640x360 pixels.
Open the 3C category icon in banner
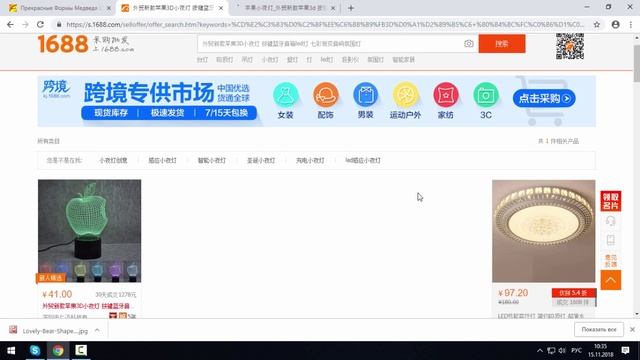point(486,95)
